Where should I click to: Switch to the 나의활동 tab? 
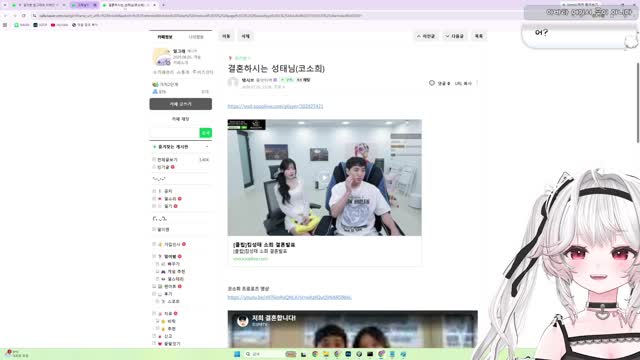point(196,37)
